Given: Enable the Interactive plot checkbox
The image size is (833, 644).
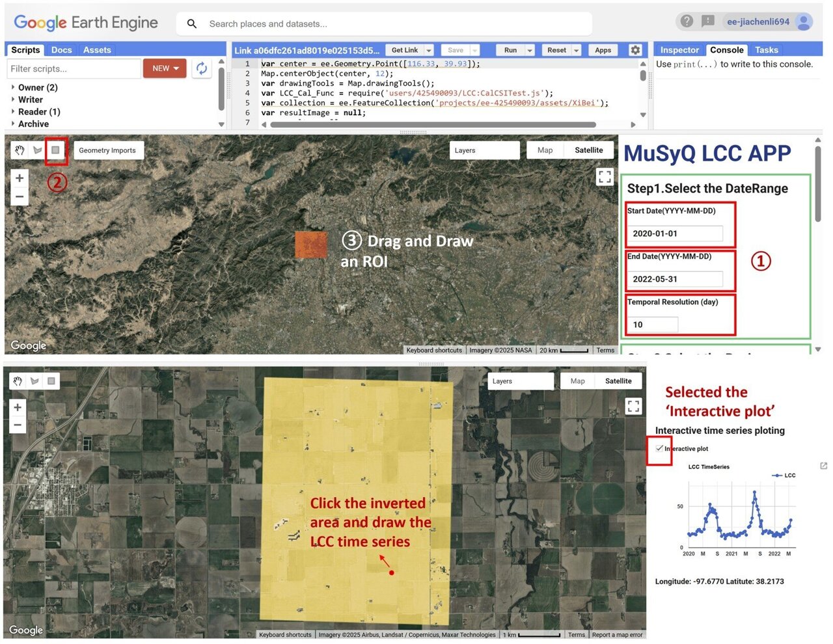Looking at the screenshot, I should tap(658, 448).
